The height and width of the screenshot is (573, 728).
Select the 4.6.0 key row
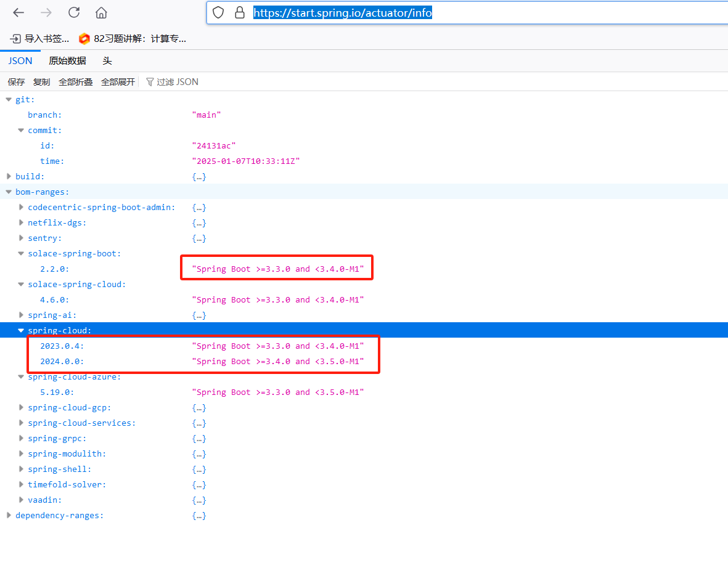pos(54,299)
